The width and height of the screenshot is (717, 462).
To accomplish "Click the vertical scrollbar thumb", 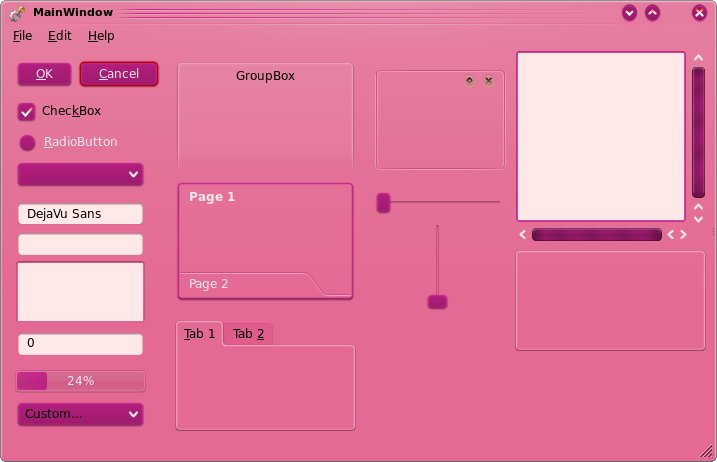I will point(698,132).
